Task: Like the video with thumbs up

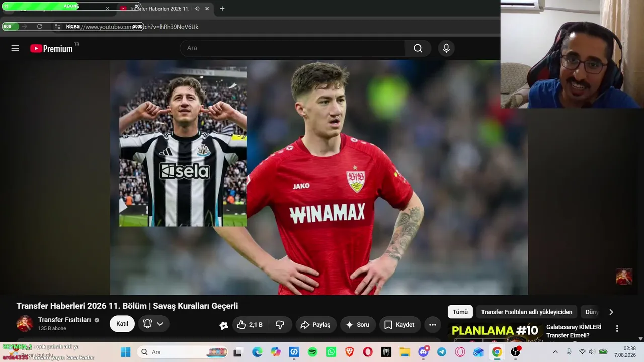Action: pyautogui.click(x=251, y=325)
